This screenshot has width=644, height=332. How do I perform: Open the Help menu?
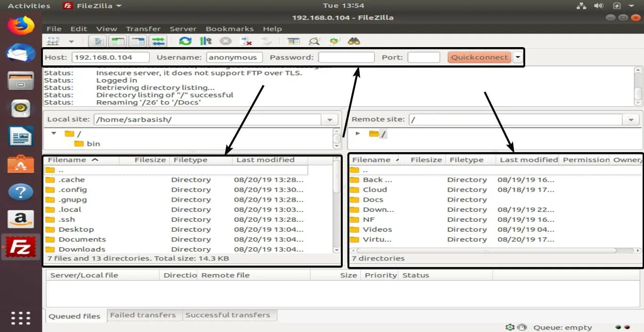(272, 29)
